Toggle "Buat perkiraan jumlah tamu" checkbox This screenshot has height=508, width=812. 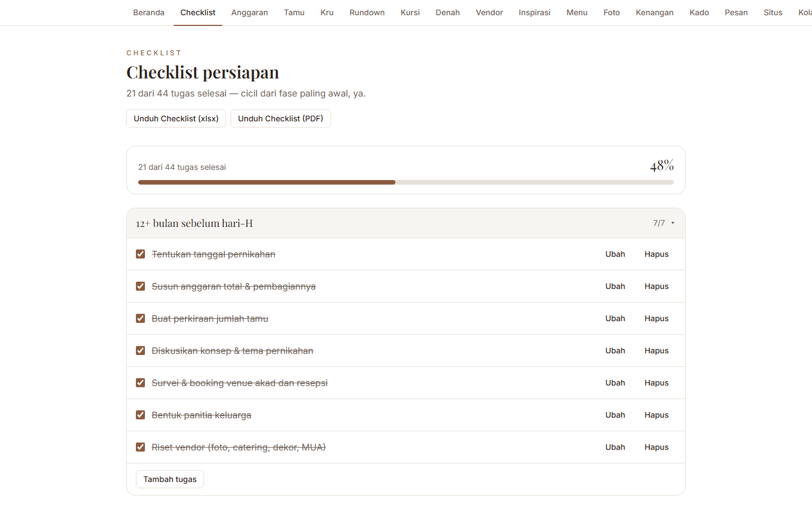pos(140,318)
